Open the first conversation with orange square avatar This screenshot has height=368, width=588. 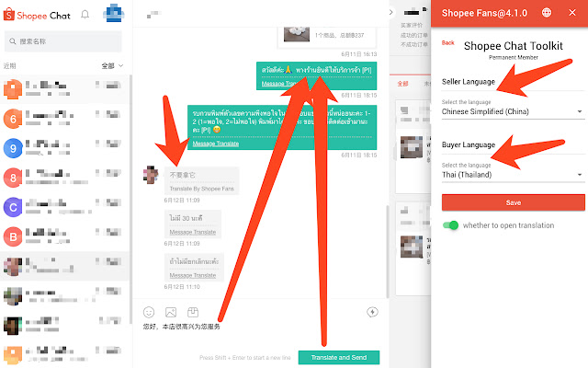[x=64, y=89]
